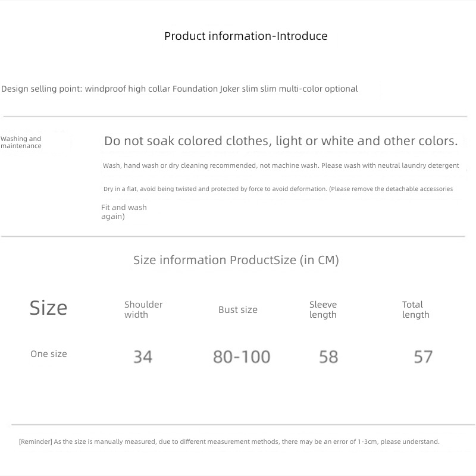
Task: Click the 'Do not soak colored clothes' sentence
Action: [281, 141]
